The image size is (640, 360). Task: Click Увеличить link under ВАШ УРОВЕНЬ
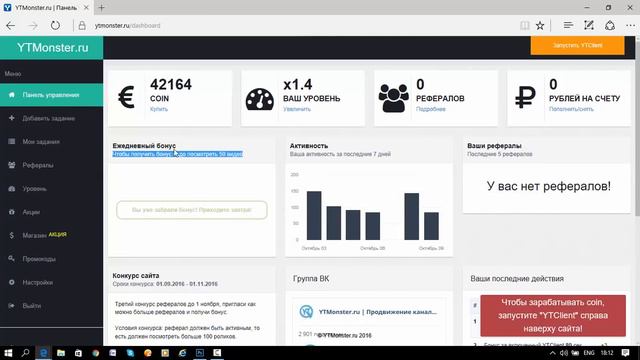pos(297,109)
